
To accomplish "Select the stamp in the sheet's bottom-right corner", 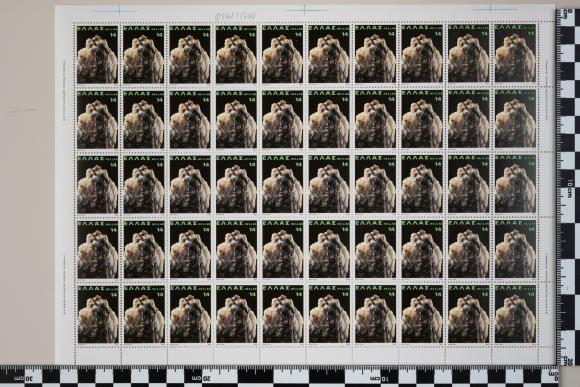I will [515, 314].
